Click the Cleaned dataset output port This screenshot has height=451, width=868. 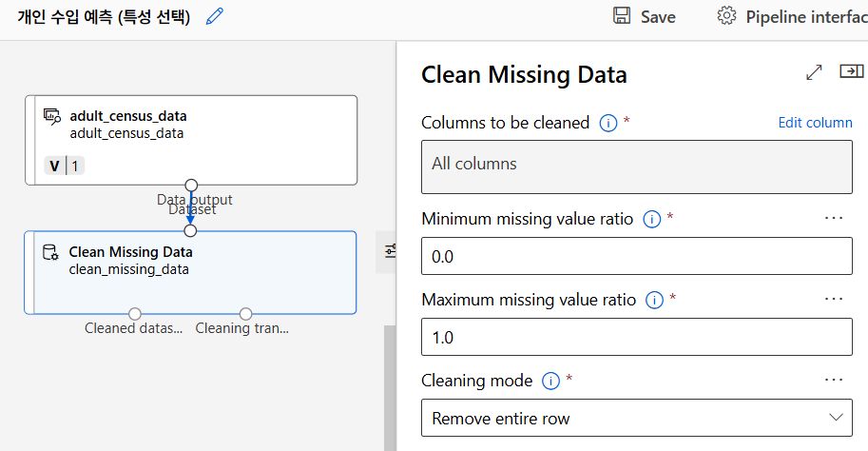click(135, 314)
